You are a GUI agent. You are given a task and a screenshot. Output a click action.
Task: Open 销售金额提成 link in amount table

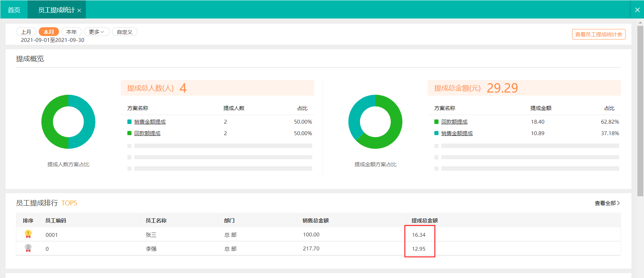tap(457, 133)
